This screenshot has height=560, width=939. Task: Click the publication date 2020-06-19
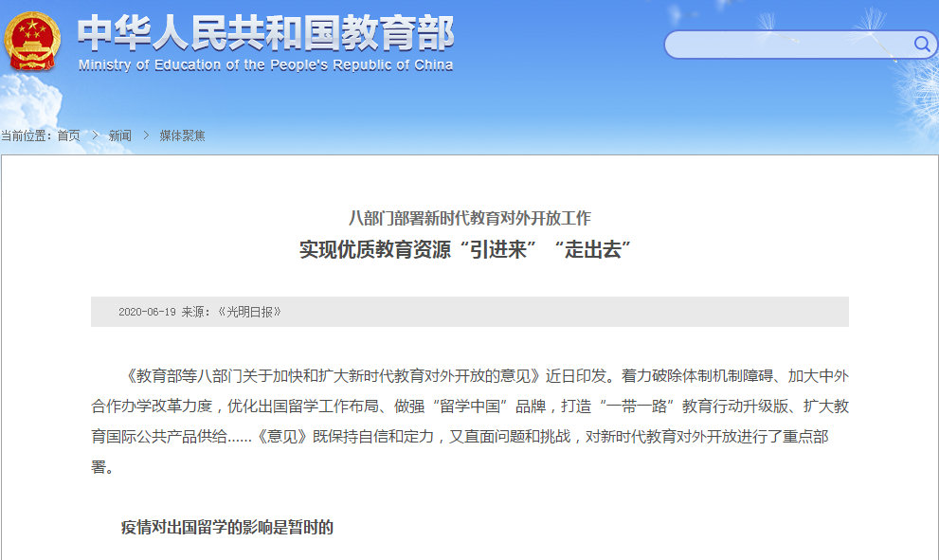[147, 312]
